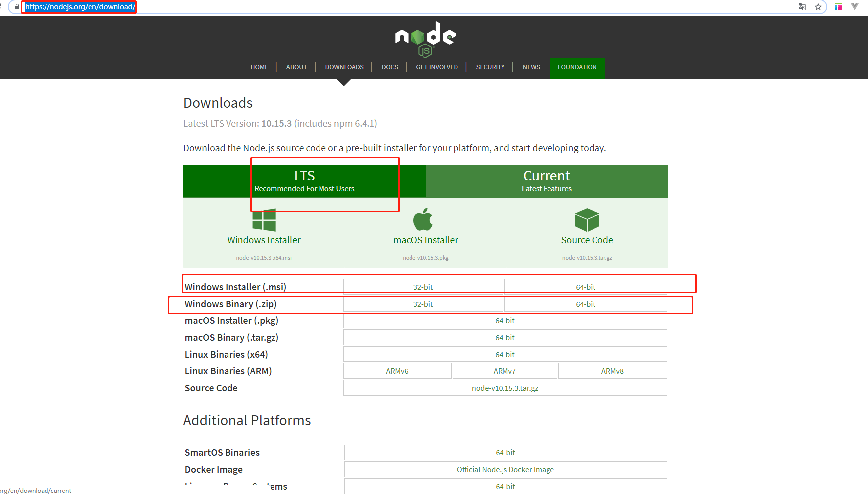Download Windows Binary (.zip) 64-bit
The image size is (868, 494).
pyautogui.click(x=586, y=304)
